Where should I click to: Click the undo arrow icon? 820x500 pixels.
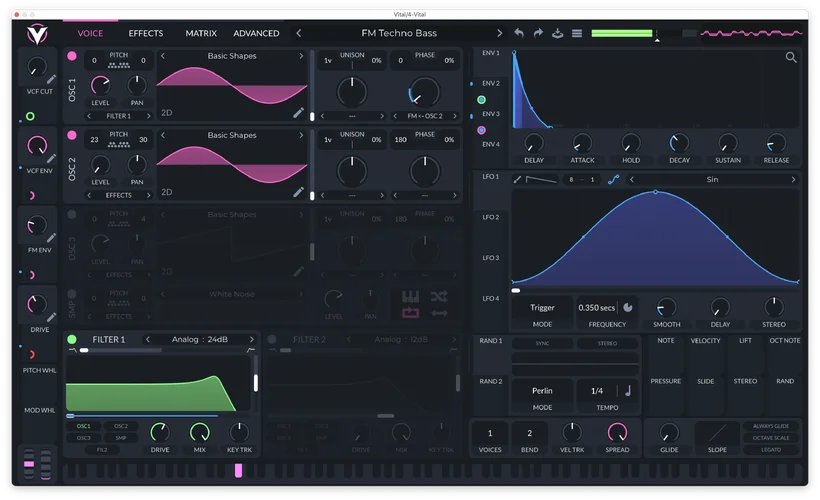[518, 33]
